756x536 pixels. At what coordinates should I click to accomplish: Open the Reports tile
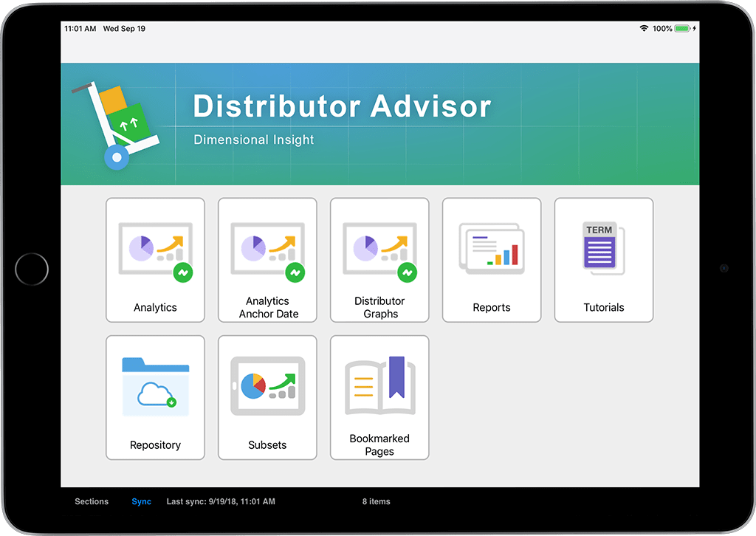492,260
